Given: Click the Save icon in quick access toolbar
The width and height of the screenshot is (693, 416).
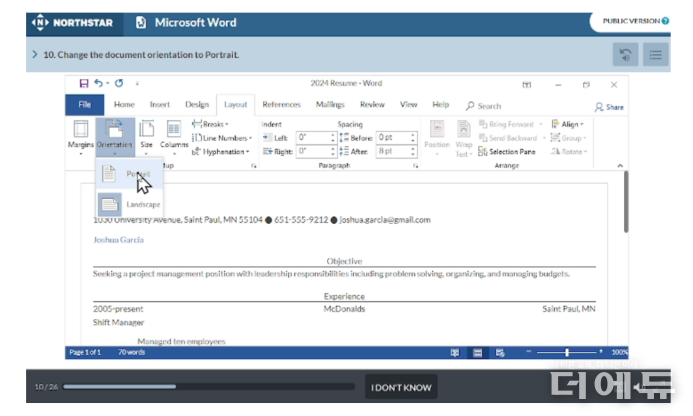Looking at the screenshot, I should coord(84,83).
